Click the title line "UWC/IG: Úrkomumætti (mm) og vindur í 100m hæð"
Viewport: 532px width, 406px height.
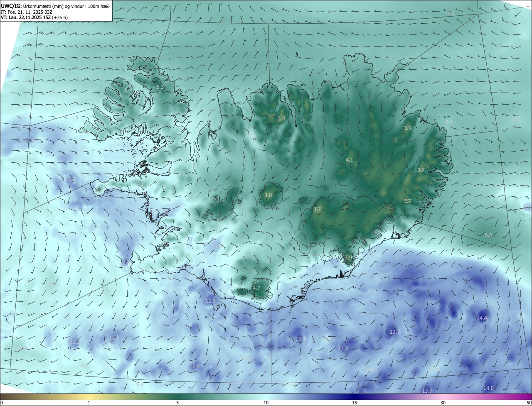pyautogui.click(x=56, y=6)
